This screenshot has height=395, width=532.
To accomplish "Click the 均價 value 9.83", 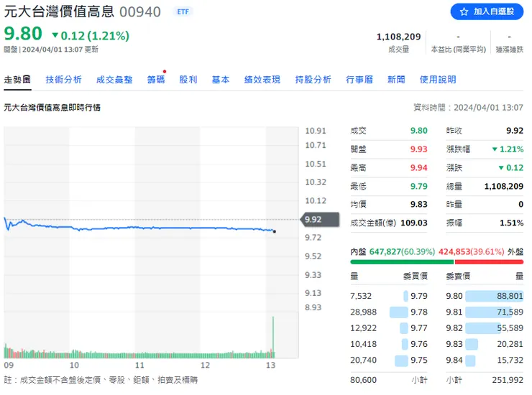I will [x=418, y=205].
